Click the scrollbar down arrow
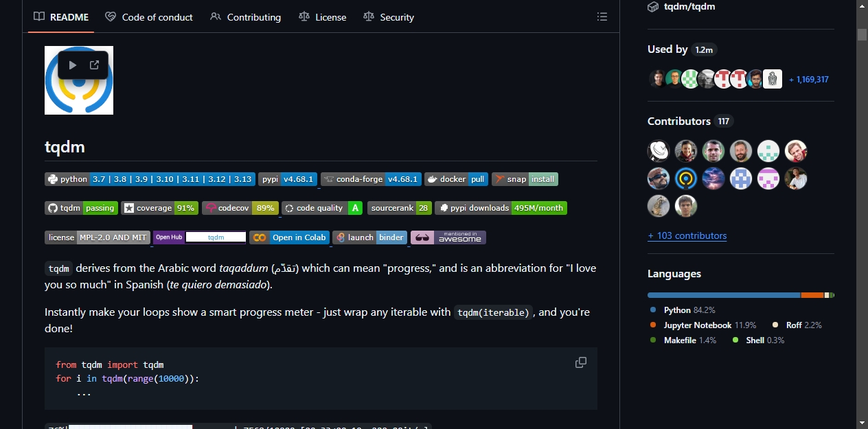 click(862, 423)
